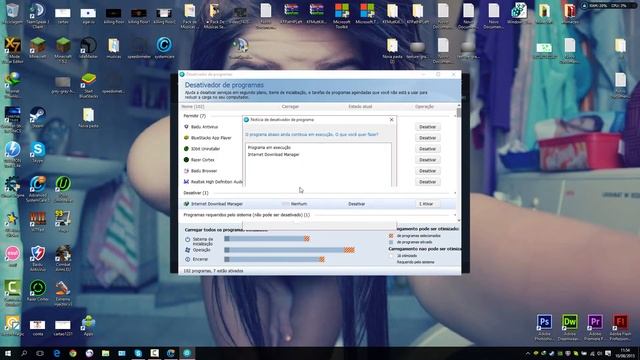Open the Apps desktop shortcut
The height and width of the screenshot is (360, 640).
pyautogui.click(x=88, y=325)
